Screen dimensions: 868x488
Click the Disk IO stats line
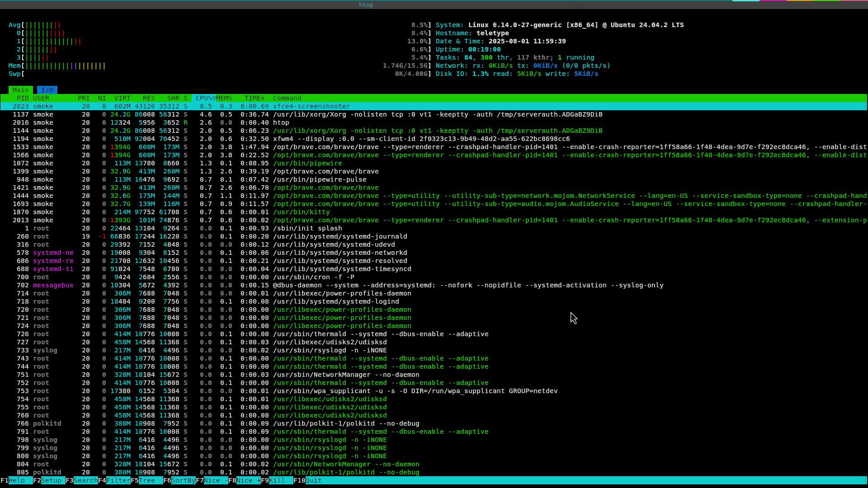(517, 74)
